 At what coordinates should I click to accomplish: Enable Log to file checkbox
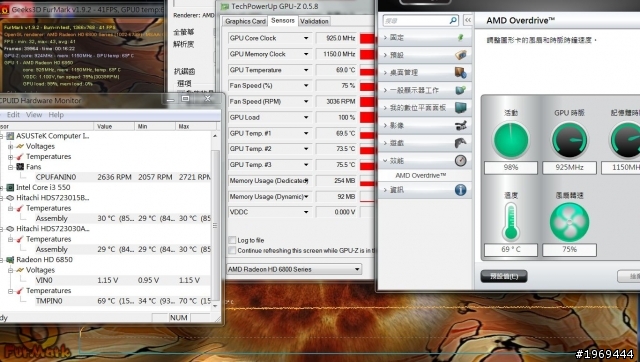[232, 240]
